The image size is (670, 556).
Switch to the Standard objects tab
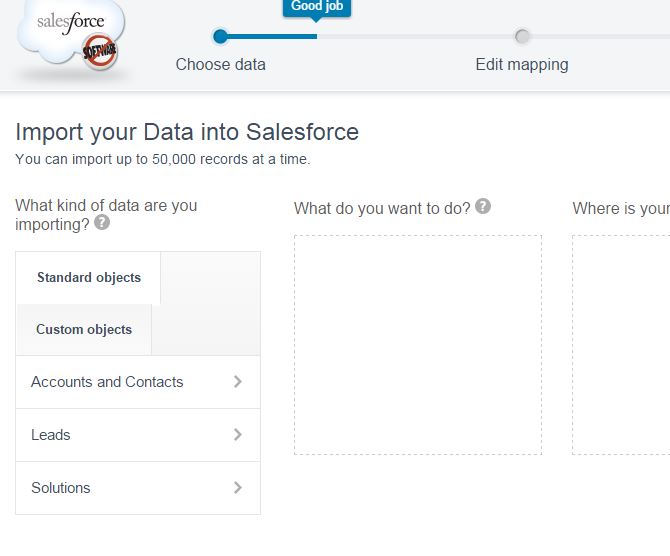coord(89,278)
